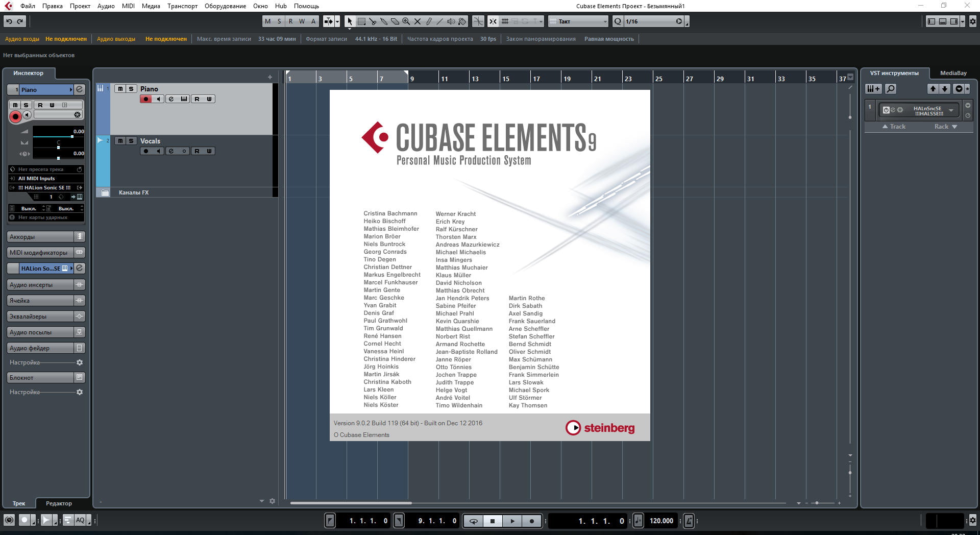Open Edit Instrument on Piano track

[184, 99]
